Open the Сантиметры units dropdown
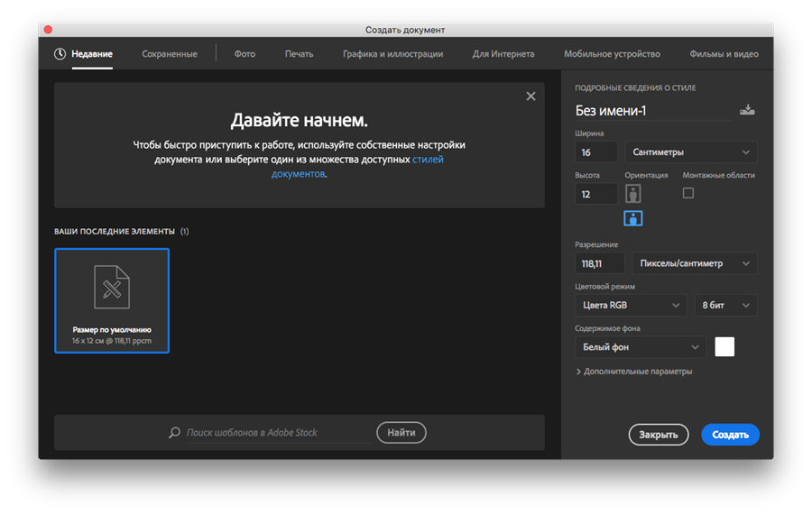Viewport: 812px width, 514px height. [690, 152]
